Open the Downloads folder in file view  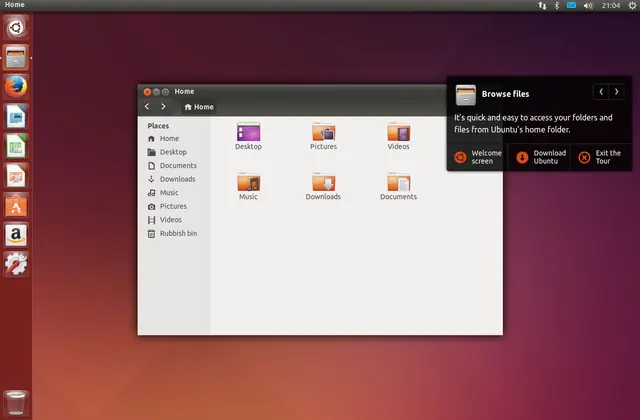tap(323, 183)
